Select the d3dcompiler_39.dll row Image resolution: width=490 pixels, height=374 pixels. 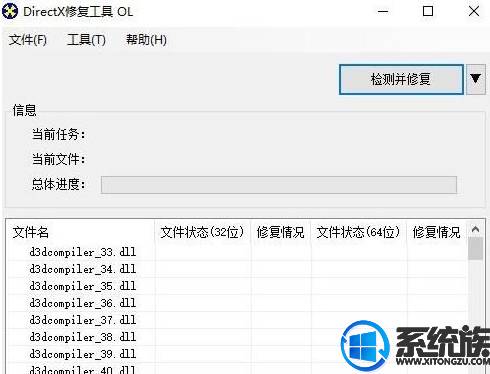[237, 354]
